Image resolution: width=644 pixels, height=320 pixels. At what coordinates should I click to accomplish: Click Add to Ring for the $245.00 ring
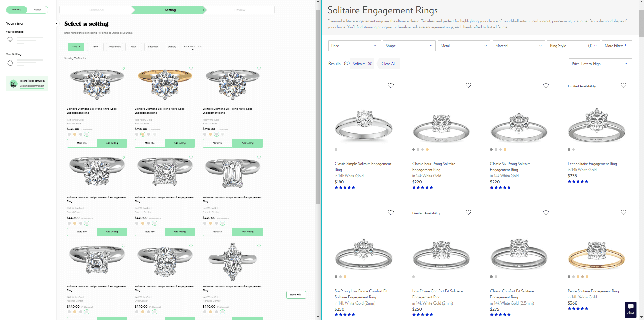click(112, 143)
